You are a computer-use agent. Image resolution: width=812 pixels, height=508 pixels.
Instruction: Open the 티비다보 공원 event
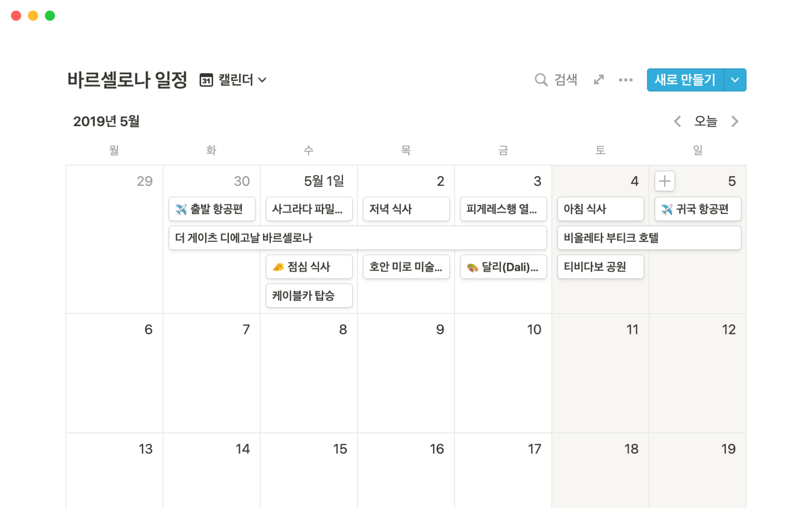(601, 267)
